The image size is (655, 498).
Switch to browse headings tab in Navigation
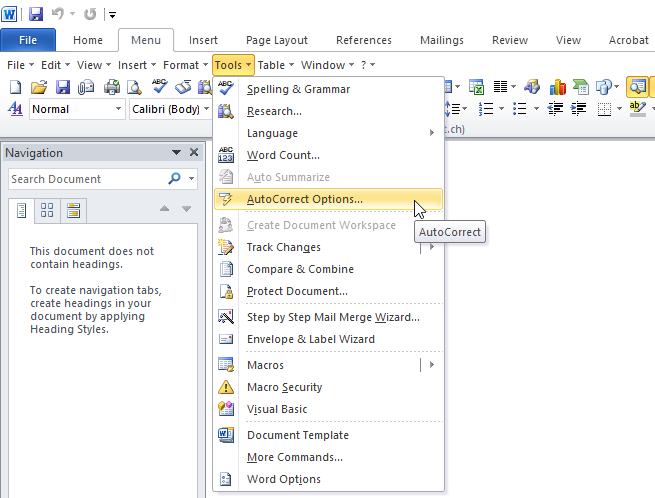tap(21, 211)
